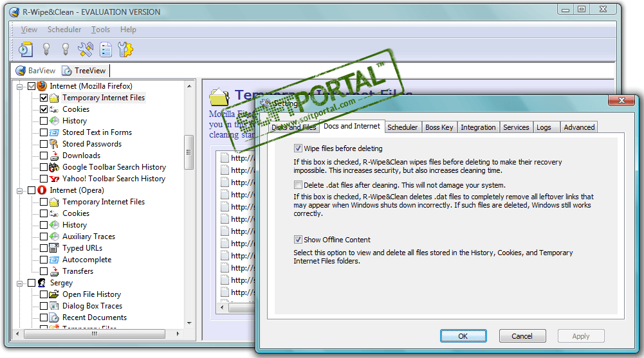Click tree horizontal scroll right arrow
The height and width of the screenshot is (358, 644).
coord(178,334)
